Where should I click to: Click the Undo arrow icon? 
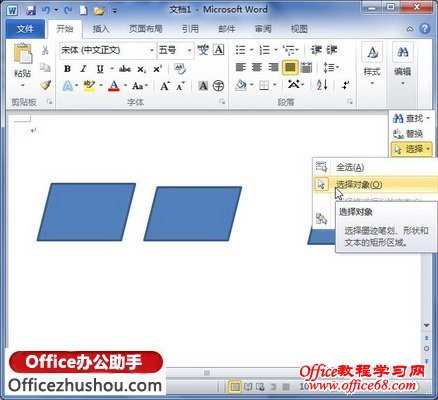(x=46, y=10)
